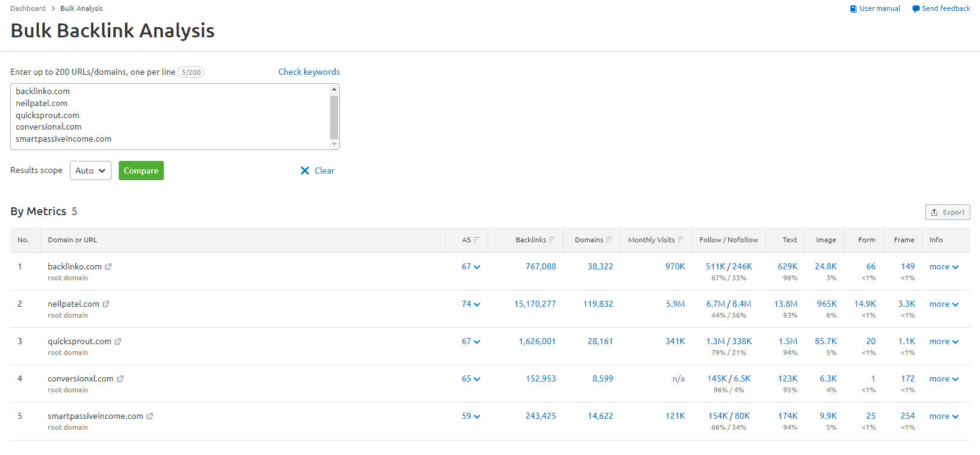Open smartpassiveincome.com external link icon
The image size is (980, 455).
(149, 416)
